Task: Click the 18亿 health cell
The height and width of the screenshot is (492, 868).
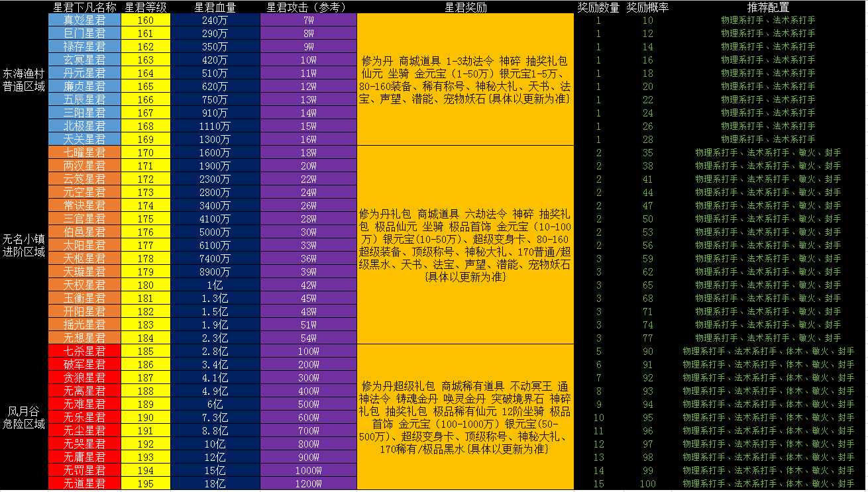Action: [x=215, y=483]
